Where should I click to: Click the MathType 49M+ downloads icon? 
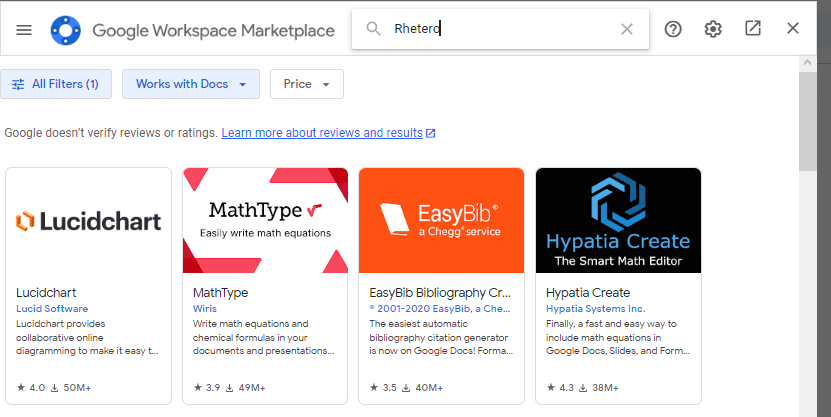(229, 388)
